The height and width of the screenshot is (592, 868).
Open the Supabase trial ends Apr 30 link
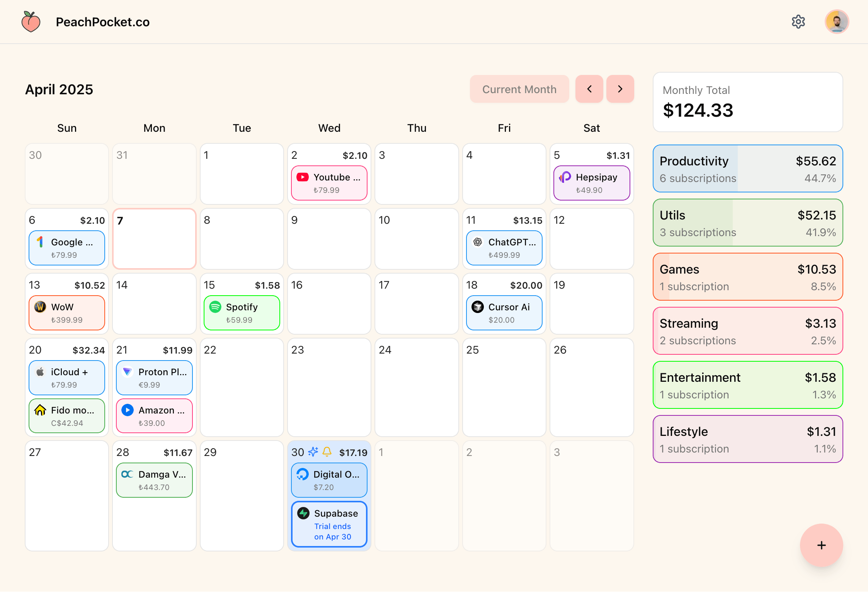point(332,531)
